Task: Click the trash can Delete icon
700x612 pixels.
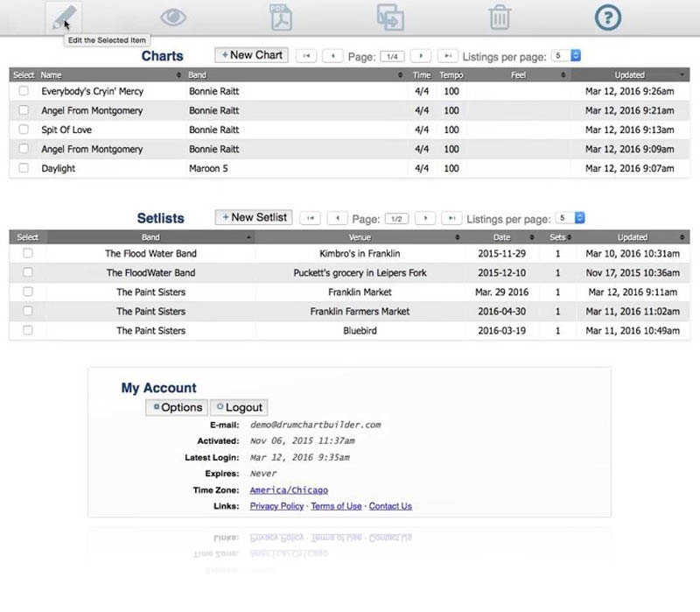Action: click(x=500, y=16)
